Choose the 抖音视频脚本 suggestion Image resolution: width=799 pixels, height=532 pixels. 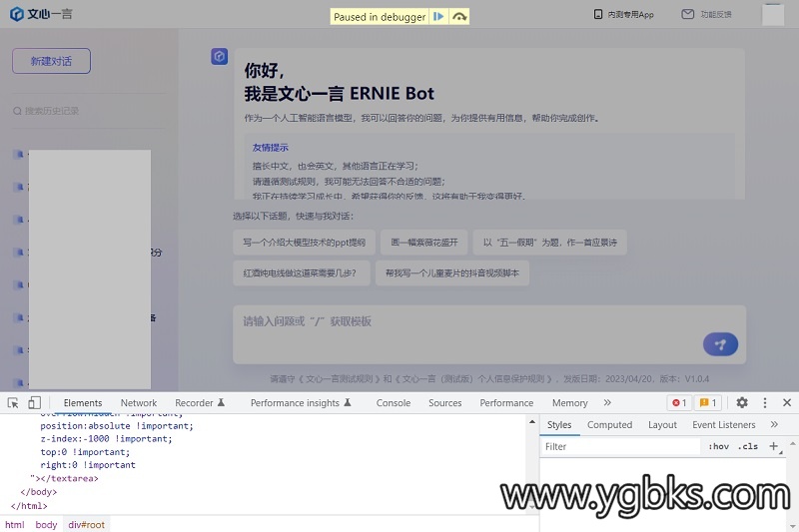(452, 272)
